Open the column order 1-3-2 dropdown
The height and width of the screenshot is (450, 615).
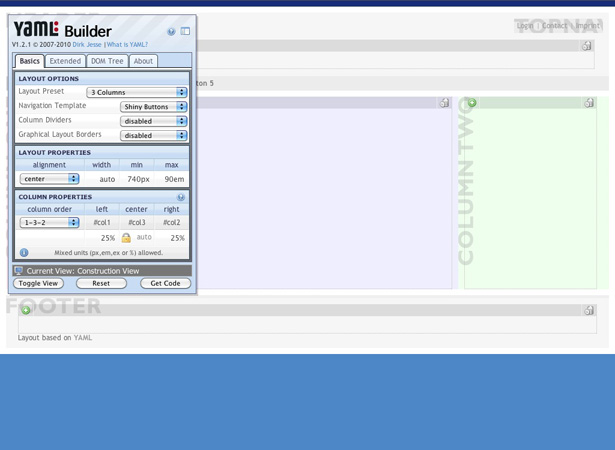(x=49, y=222)
